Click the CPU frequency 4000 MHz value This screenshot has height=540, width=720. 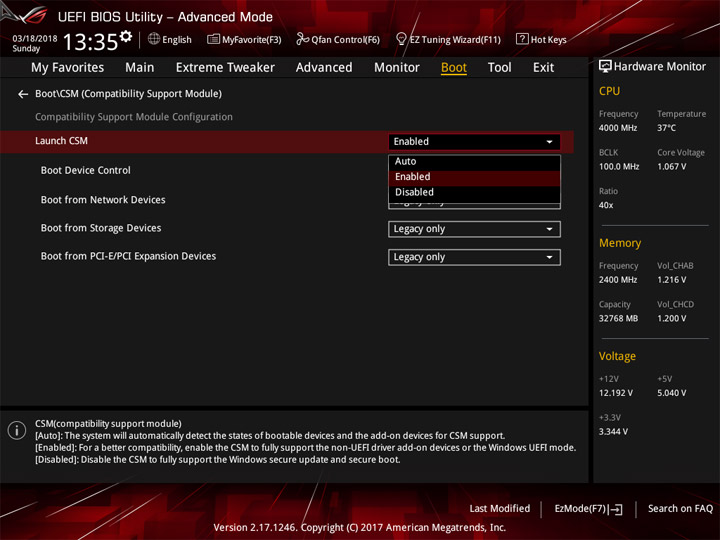click(x=618, y=128)
